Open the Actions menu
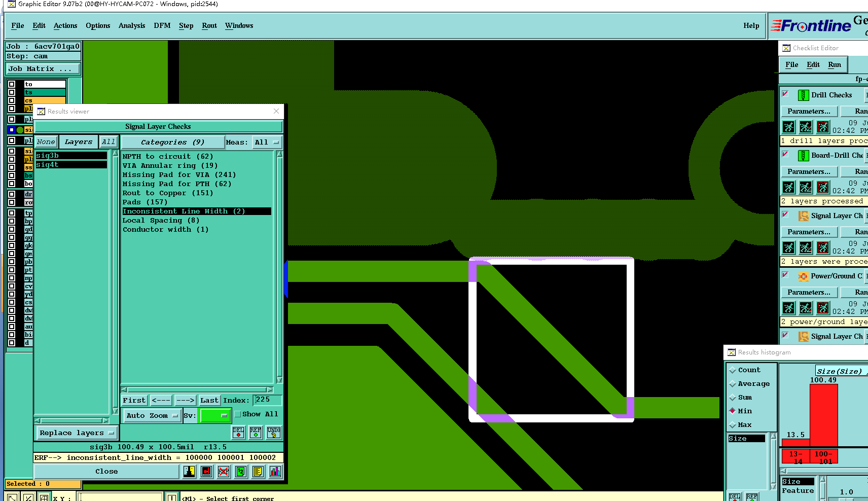 65,25
